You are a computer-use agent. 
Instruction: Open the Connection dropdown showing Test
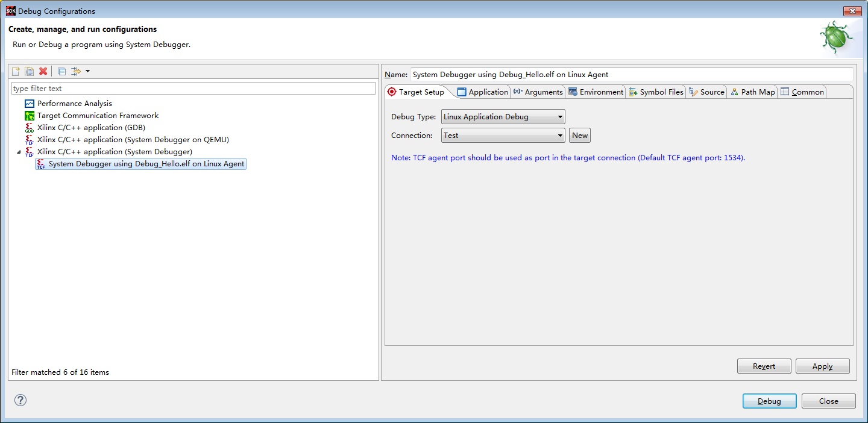503,136
